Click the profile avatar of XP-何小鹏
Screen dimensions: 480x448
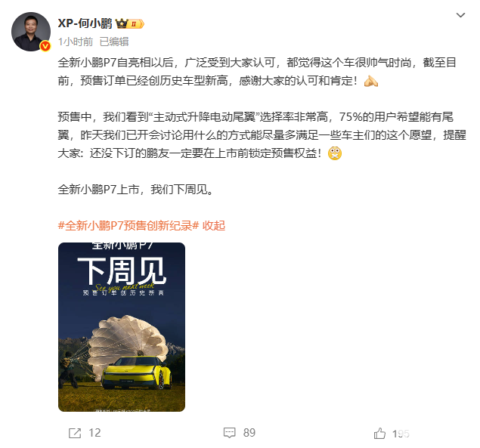pos(31,32)
